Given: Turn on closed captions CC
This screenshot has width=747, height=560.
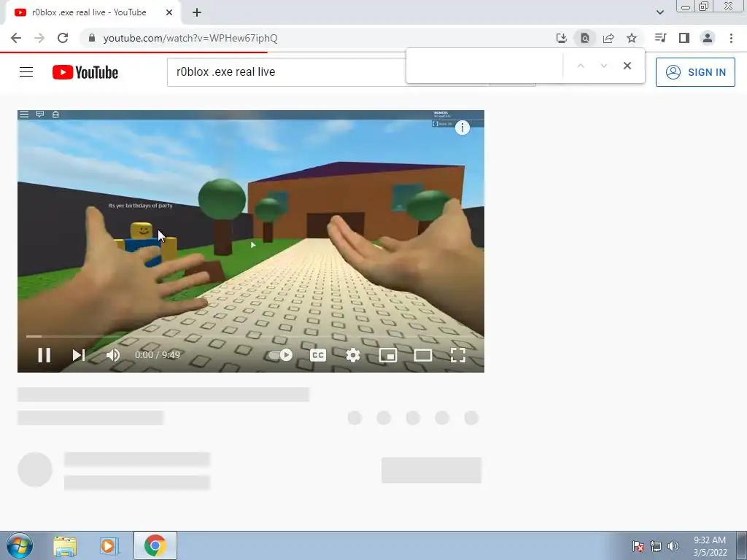Looking at the screenshot, I should point(318,355).
